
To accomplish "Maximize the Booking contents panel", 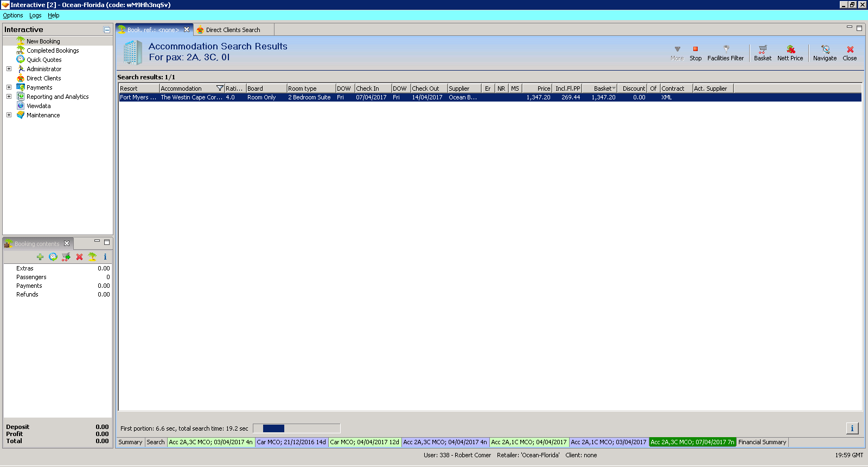I will pos(107,242).
